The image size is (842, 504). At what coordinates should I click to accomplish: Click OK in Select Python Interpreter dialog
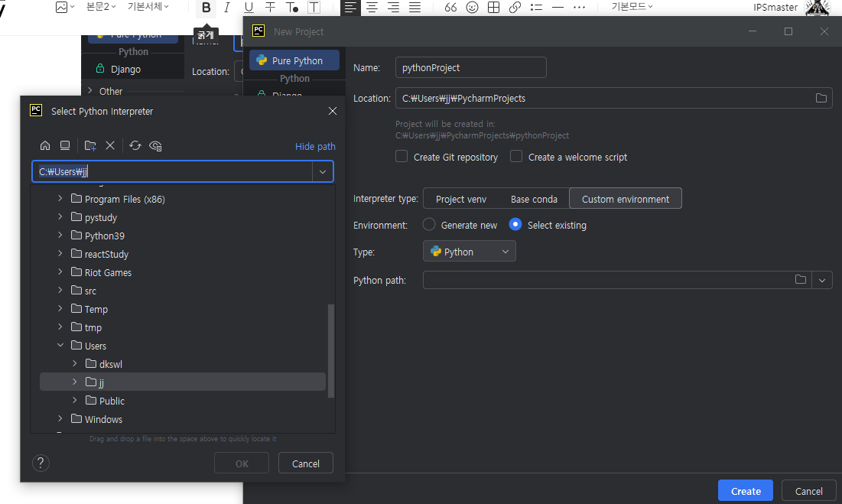tap(242, 463)
